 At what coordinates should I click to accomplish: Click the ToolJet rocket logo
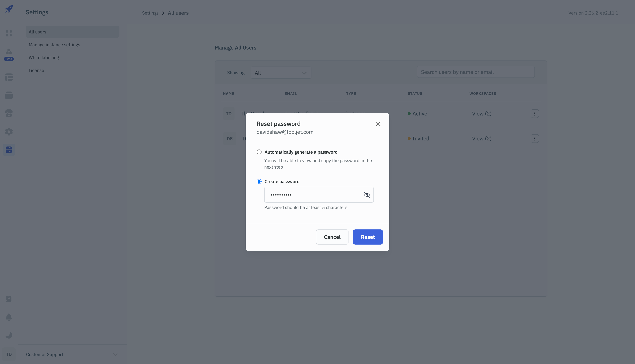9,9
